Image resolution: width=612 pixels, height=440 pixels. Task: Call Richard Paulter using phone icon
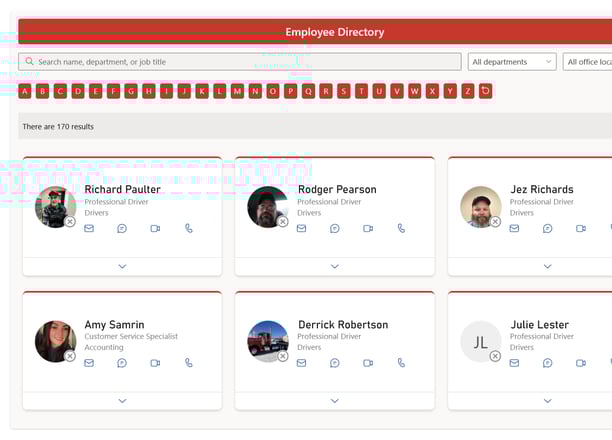point(189,228)
